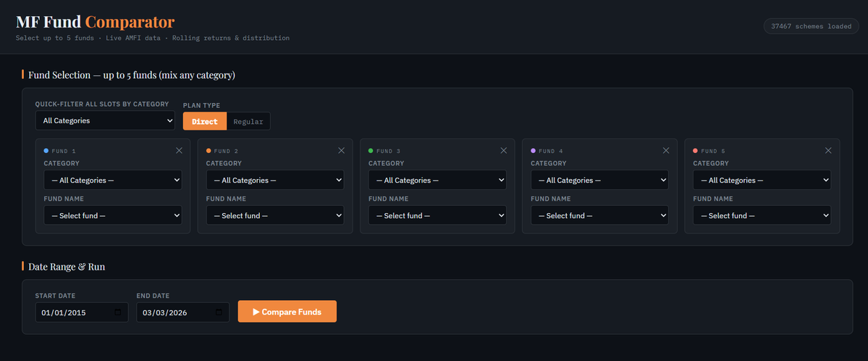
Task: Open Fund 3 Category dropdown
Action: tap(437, 180)
